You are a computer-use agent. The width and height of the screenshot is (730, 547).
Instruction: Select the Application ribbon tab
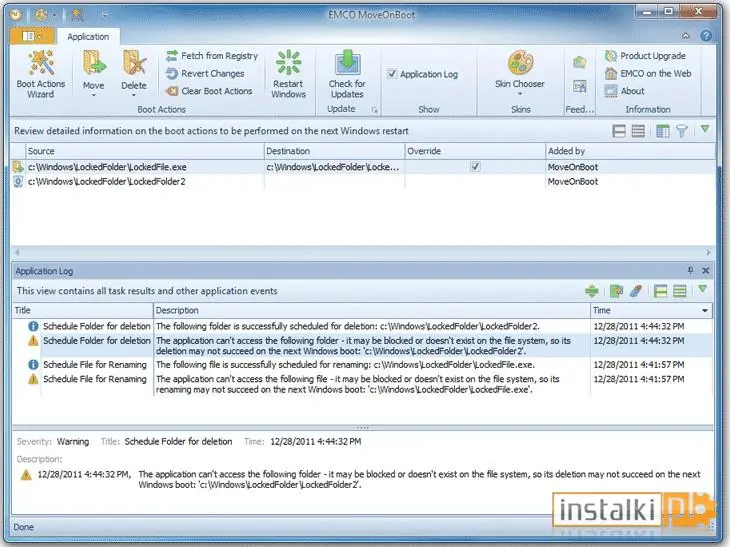[x=88, y=37]
